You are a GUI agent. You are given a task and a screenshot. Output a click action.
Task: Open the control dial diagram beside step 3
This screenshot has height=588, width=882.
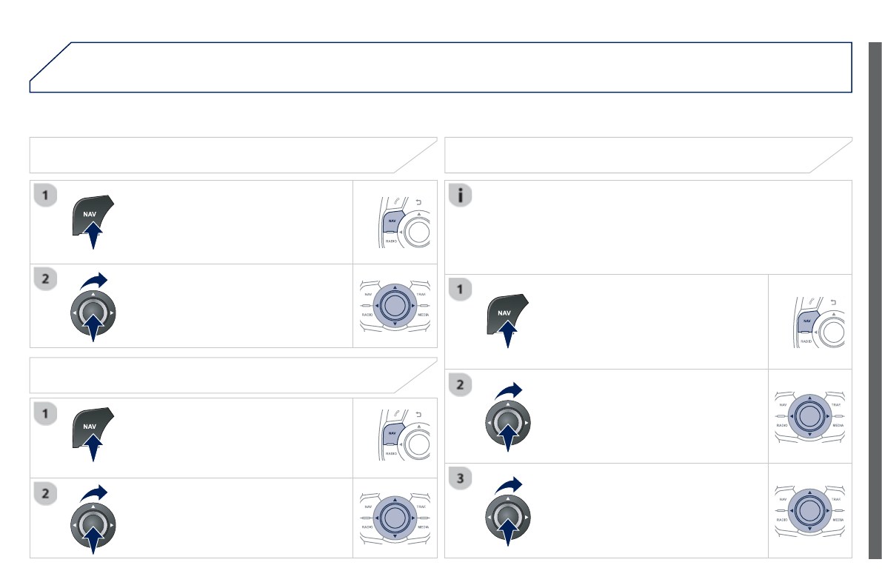tap(809, 510)
